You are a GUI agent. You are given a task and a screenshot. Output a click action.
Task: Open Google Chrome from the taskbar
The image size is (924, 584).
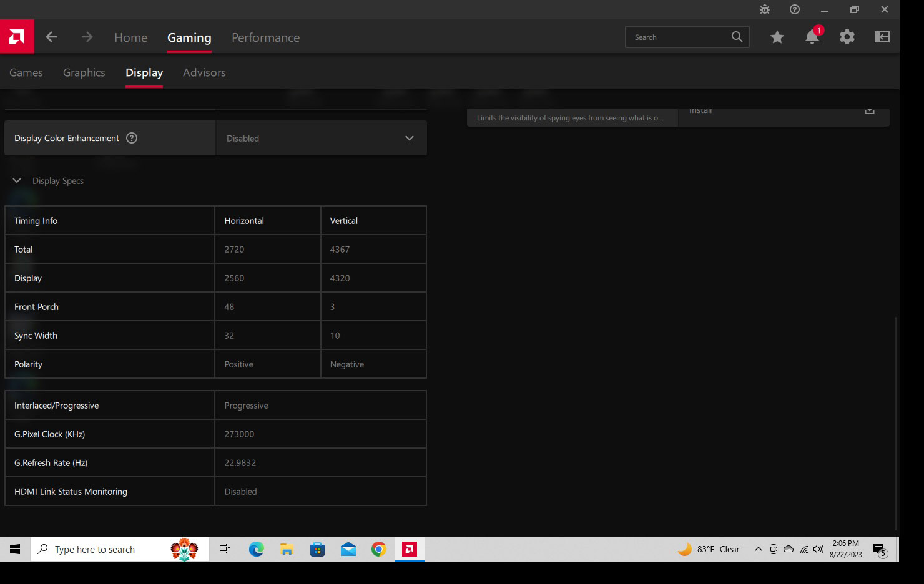click(378, 549)
